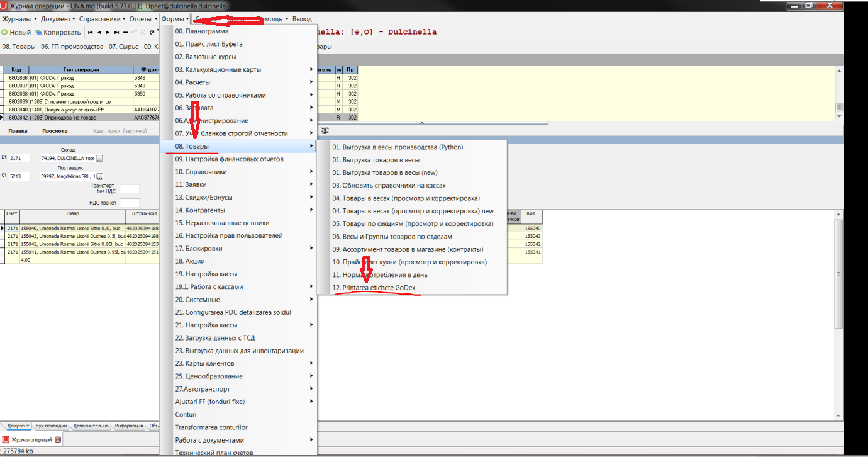This screenshot has width=868, height=457.
Task: Switch to Дополнительно tab
Action: click(91, 426)
